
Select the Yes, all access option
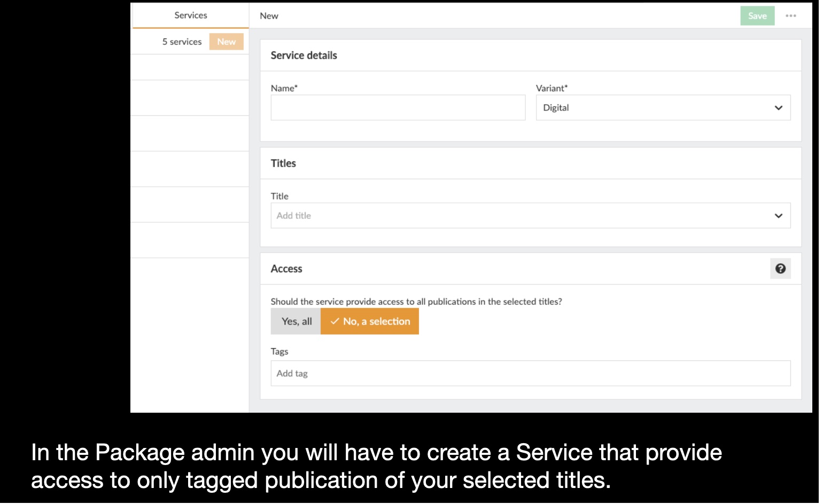point(296,321)
